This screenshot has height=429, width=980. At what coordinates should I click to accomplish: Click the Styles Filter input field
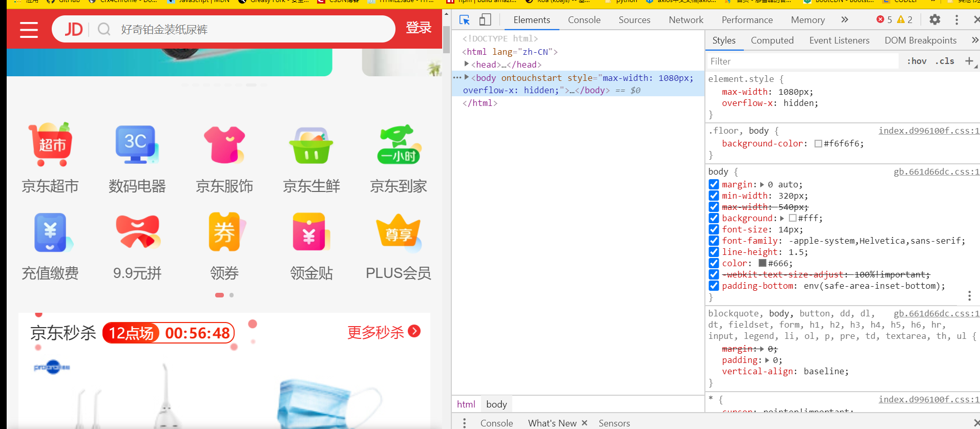point(803,61)
